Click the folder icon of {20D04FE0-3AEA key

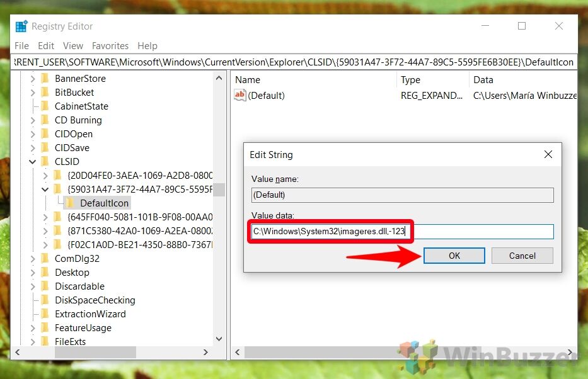click(58, 175)
